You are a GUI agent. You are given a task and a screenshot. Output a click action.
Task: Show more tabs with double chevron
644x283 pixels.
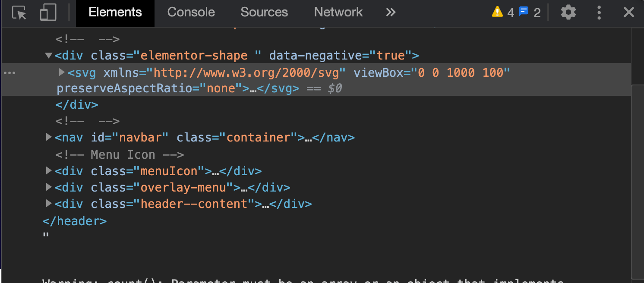391,13
